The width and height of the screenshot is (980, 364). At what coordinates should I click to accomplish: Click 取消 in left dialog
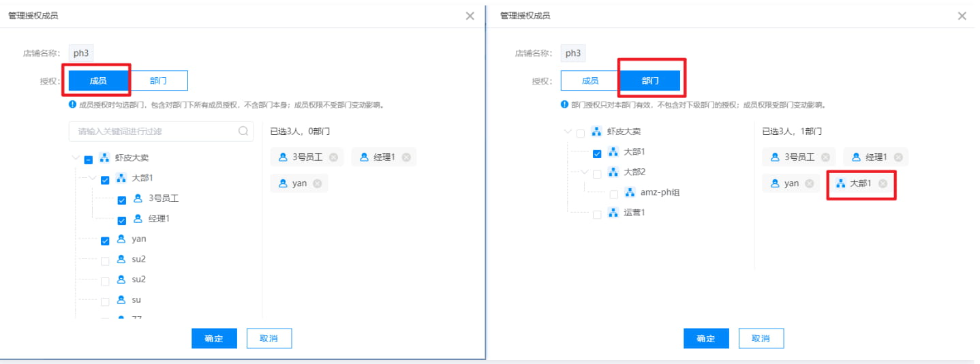[269, 339]
